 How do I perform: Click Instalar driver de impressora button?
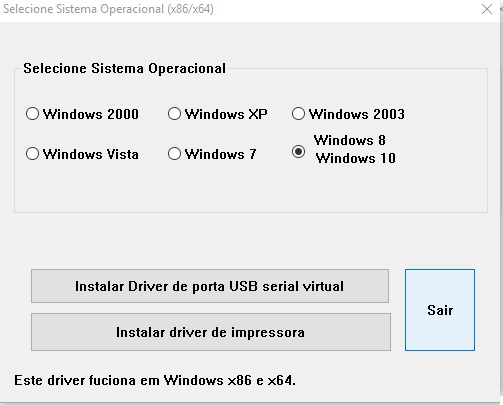click(x=211, y=332)
